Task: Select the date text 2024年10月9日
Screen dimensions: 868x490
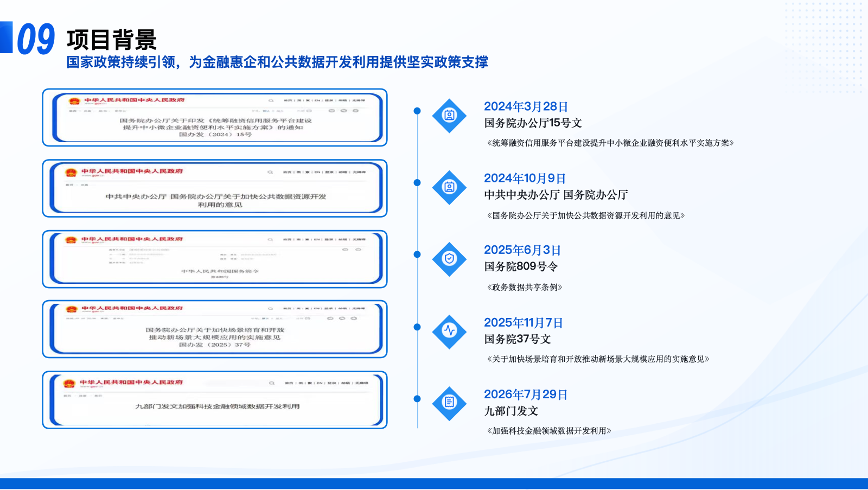Action: [x=525, y=178]
